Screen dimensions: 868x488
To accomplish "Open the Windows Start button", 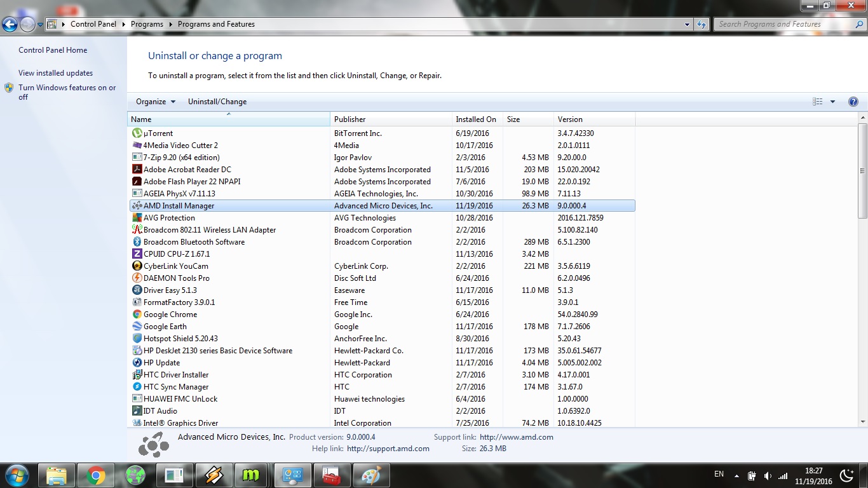I will pos(17,475).
